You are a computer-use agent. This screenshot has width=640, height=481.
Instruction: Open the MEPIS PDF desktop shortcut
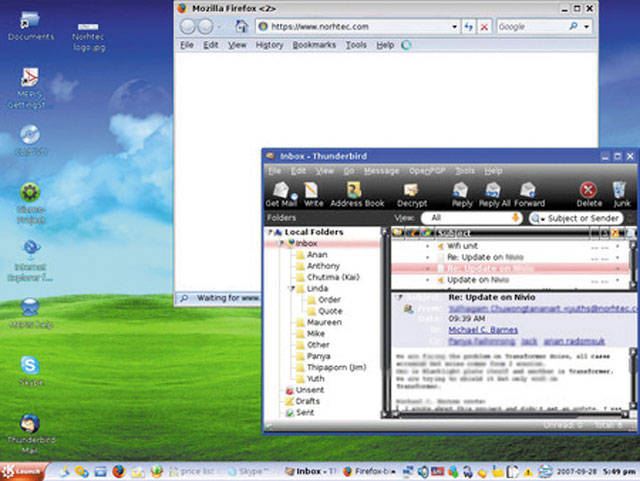(x=30, y=88)
